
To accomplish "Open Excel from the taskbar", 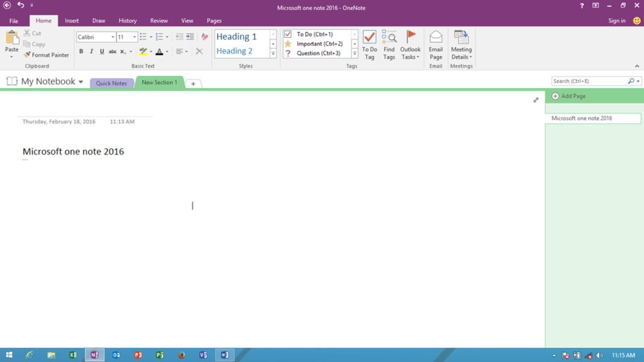I will coord(73,355).
